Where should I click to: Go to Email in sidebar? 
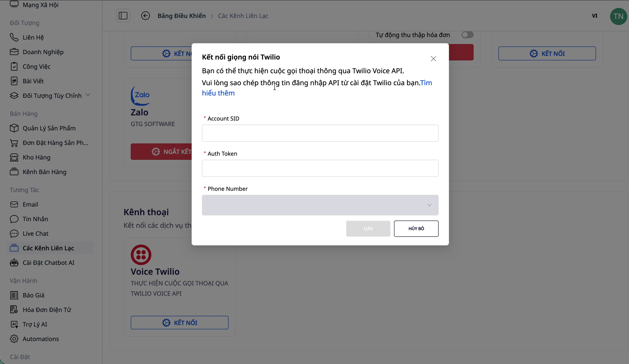coord(30,204)
